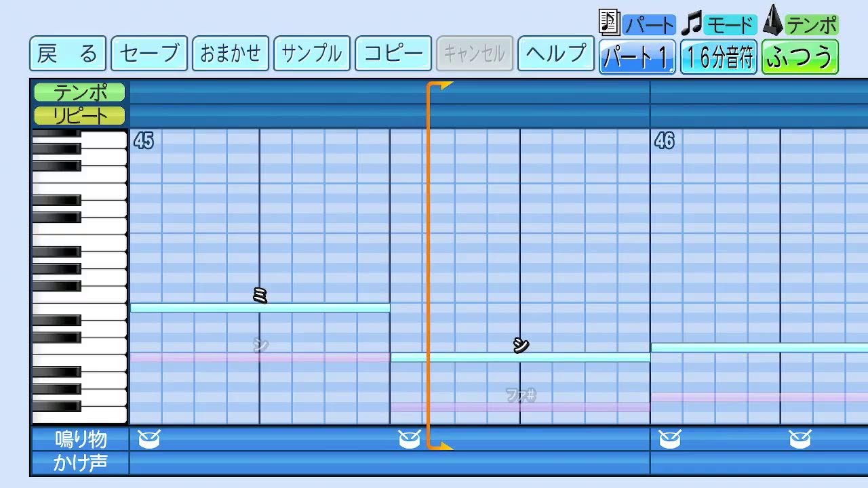Click the rightmost drum icon in the 鳴り物 row
Screen dimensions: 868x488
(x=800, y=439)
